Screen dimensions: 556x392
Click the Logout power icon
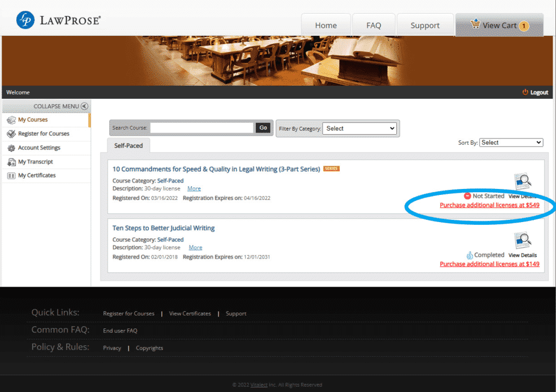pos(525,92)
